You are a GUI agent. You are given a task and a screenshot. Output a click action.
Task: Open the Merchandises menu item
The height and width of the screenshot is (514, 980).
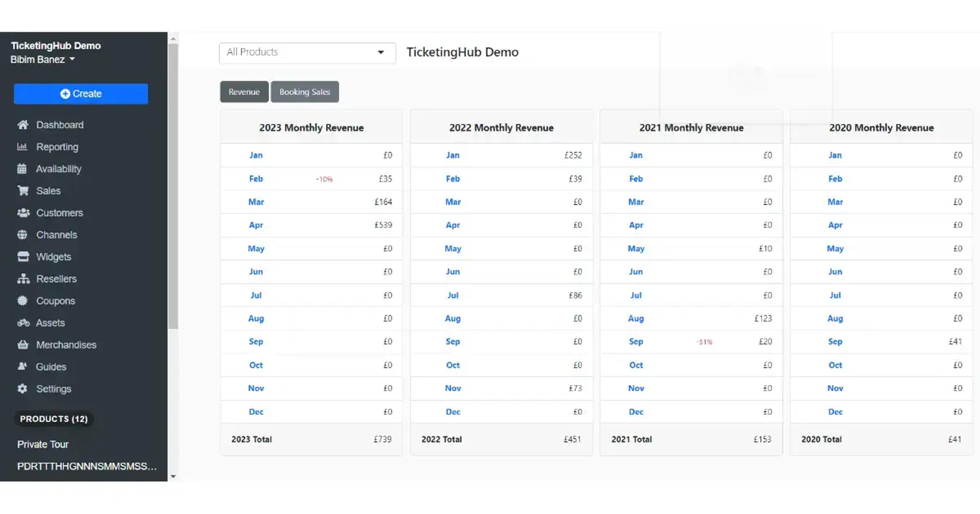66,344
